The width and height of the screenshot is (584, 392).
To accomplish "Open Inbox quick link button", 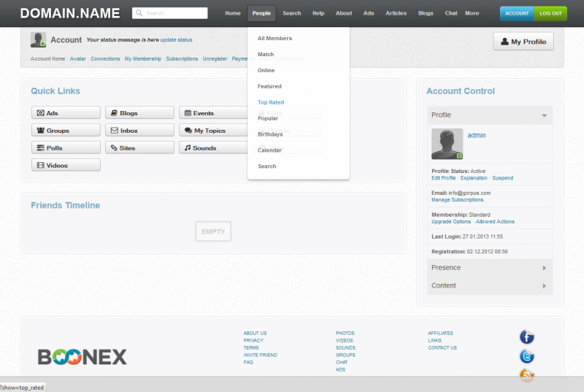I will [x=139, y=131].
